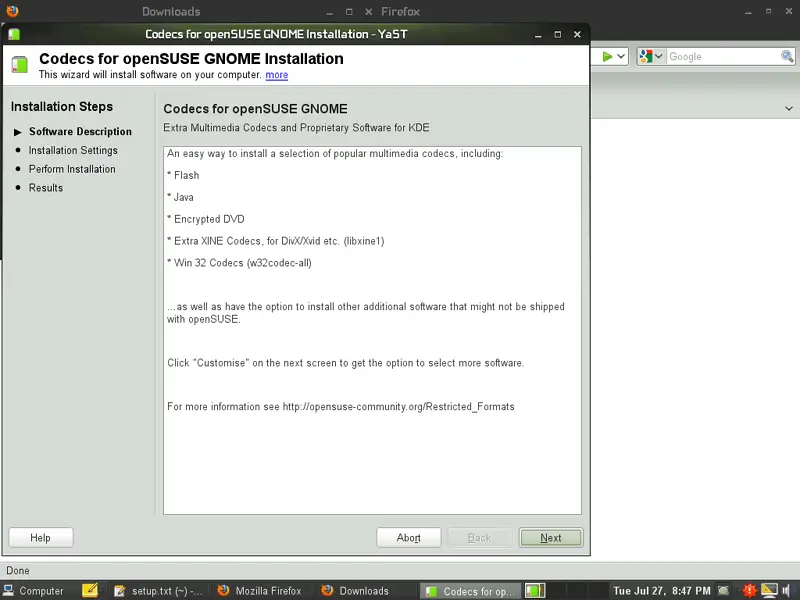Click the "* Java" line in the description
The image size is (800, 600).
click(180, 197)
